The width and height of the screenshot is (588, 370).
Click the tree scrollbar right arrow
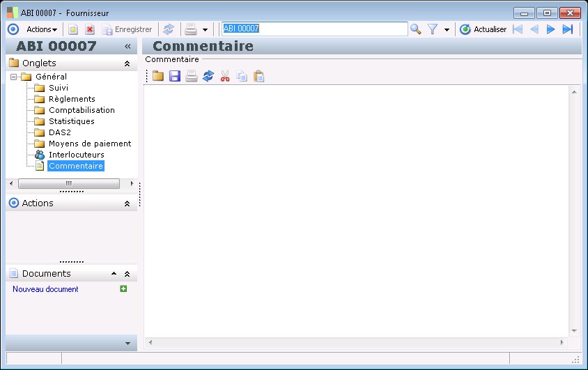(x=132, y=183)
